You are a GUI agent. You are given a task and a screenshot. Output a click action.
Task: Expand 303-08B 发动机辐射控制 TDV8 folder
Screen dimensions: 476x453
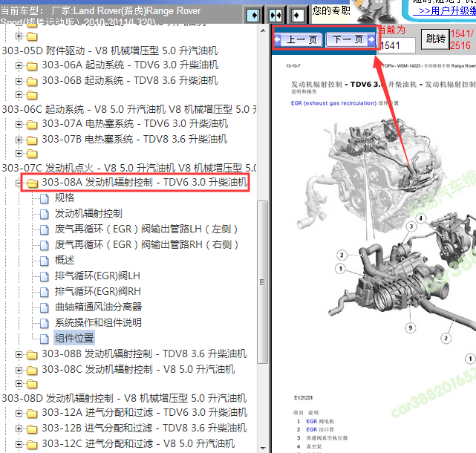pos(19,354)
